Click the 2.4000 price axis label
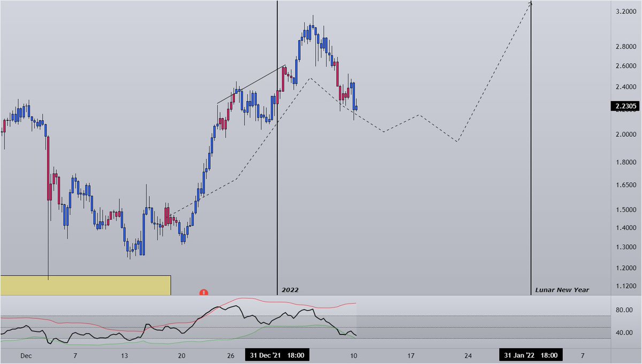642x364 pixels. (625, 87)
